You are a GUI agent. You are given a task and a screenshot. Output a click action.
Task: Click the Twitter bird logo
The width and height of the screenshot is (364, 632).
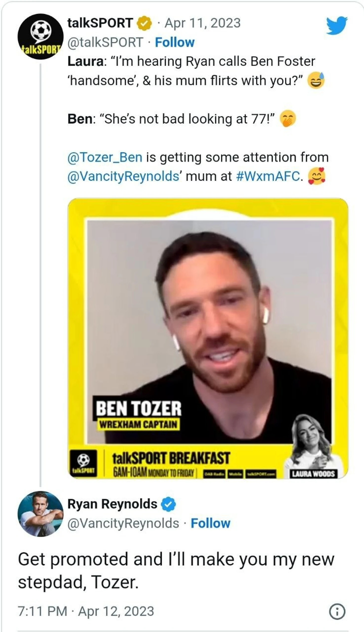[x=337, y=25]
